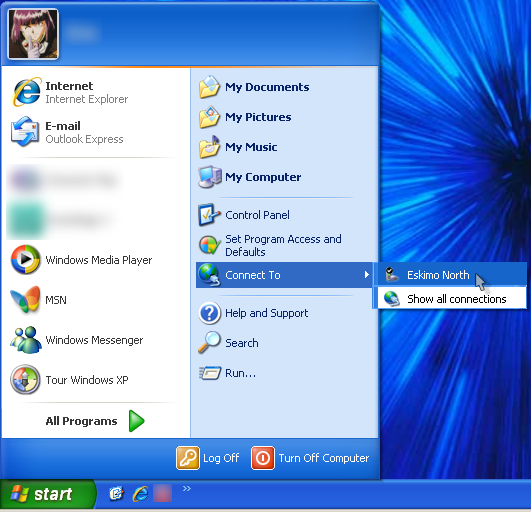Click Outlook Express subtitle text

pyautogui.click(x=84, y=139)
